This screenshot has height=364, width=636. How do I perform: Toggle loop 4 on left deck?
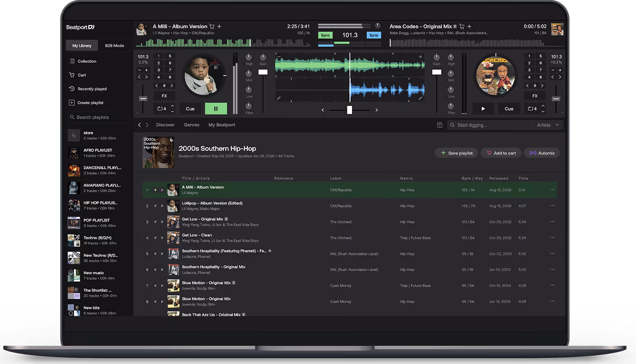161,108
